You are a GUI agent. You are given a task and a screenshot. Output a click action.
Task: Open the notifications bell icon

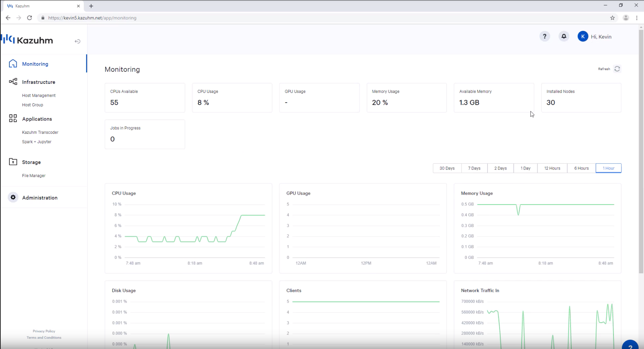(x=564, y=36)
